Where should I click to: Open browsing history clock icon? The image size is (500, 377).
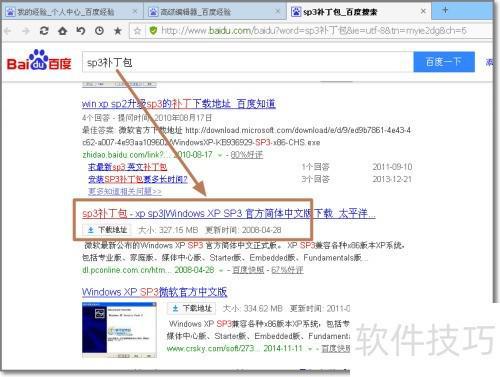[x=99, y=31]
